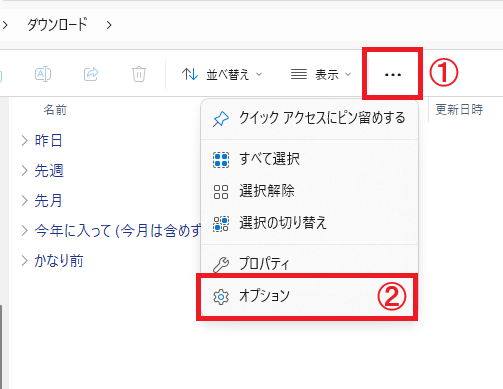Viewport: 503px width, 389px height.
Task: Click the Rename toolbar icon
Action: pos(43,74)
